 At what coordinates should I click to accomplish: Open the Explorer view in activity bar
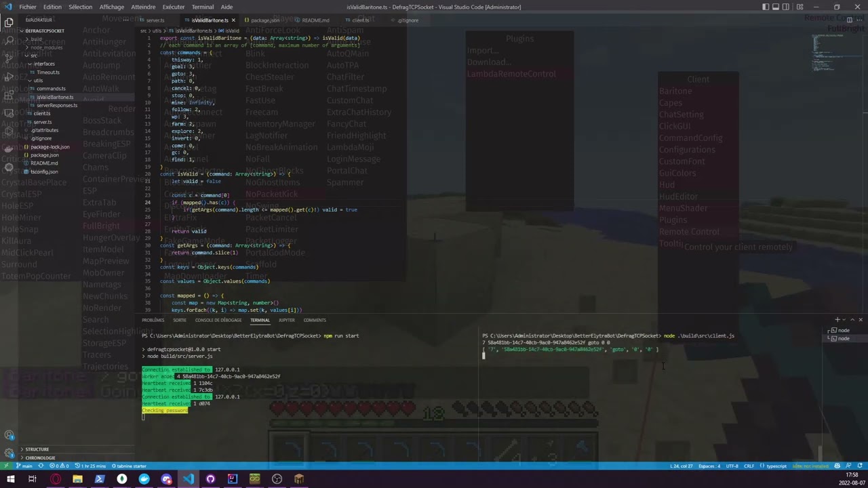coord(9,22)
